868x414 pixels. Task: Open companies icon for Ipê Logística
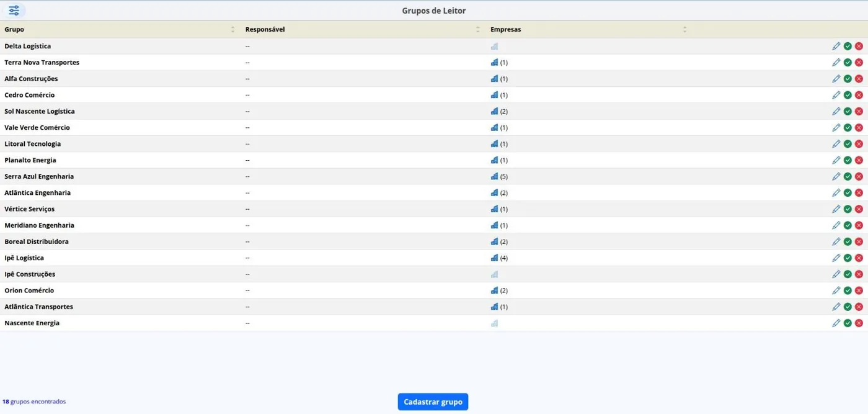point(494,258)
